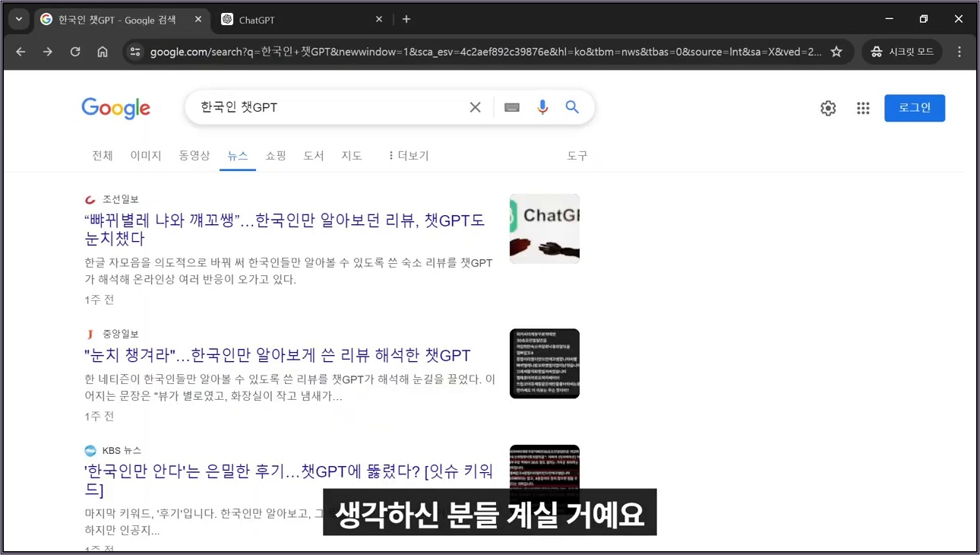Open the tab search dropdown arrow
The width and height of the screenshot is (980, 555).
(19, 19)
